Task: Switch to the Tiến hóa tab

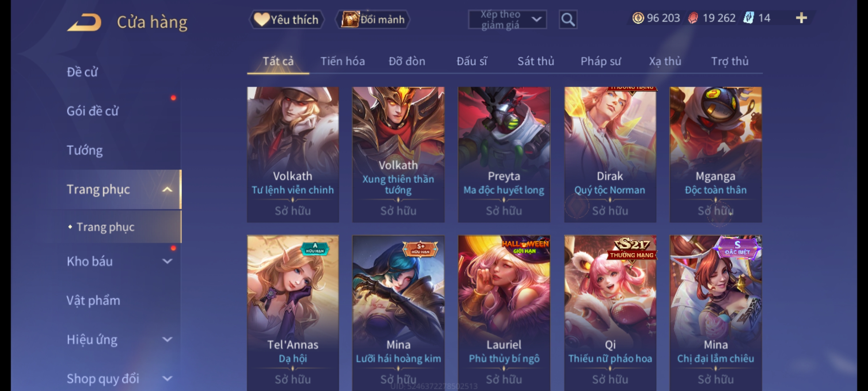Action: 342,61
